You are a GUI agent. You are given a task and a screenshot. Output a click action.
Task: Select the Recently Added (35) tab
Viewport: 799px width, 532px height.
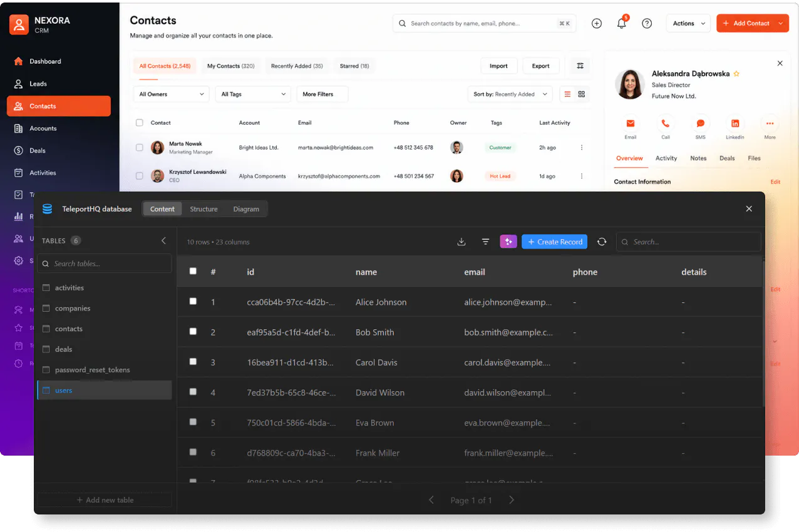[297, 66]
